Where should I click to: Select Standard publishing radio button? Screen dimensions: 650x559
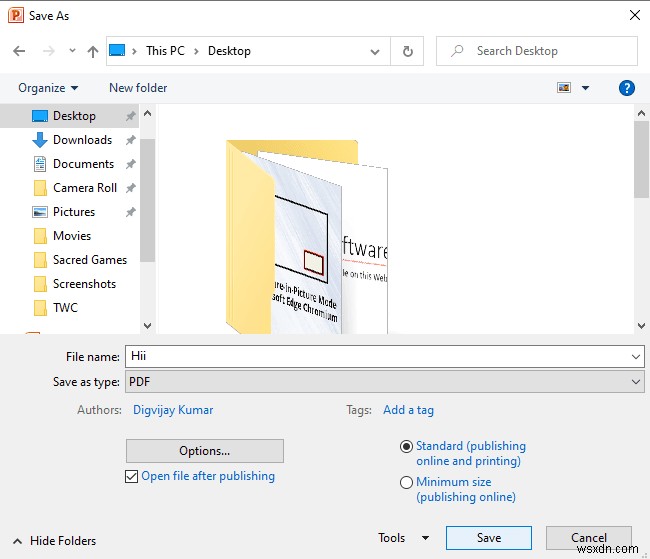(406, 446)
